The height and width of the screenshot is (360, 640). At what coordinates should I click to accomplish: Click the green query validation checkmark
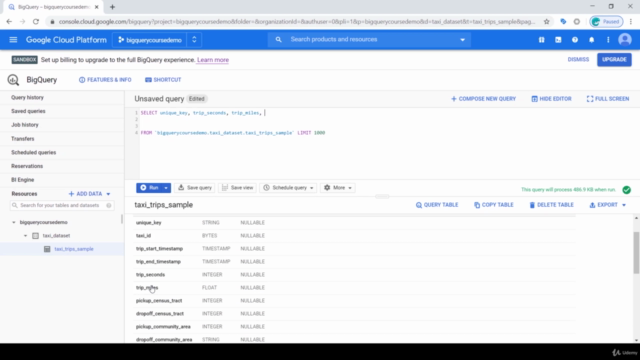(x=627, y=190)
